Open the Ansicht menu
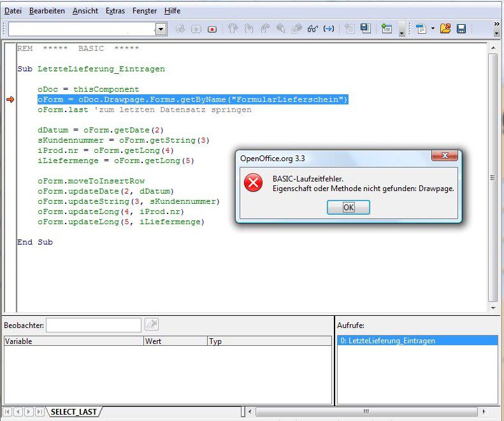This screenshot has height=421, width=504. tap(85, 11)
